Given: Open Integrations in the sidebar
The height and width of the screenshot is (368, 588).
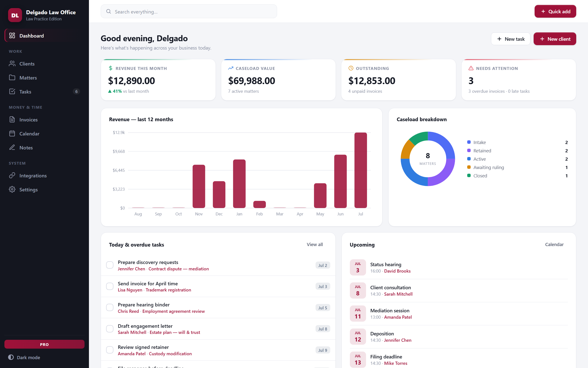Looking at the screenshot, I should point(44,175).
